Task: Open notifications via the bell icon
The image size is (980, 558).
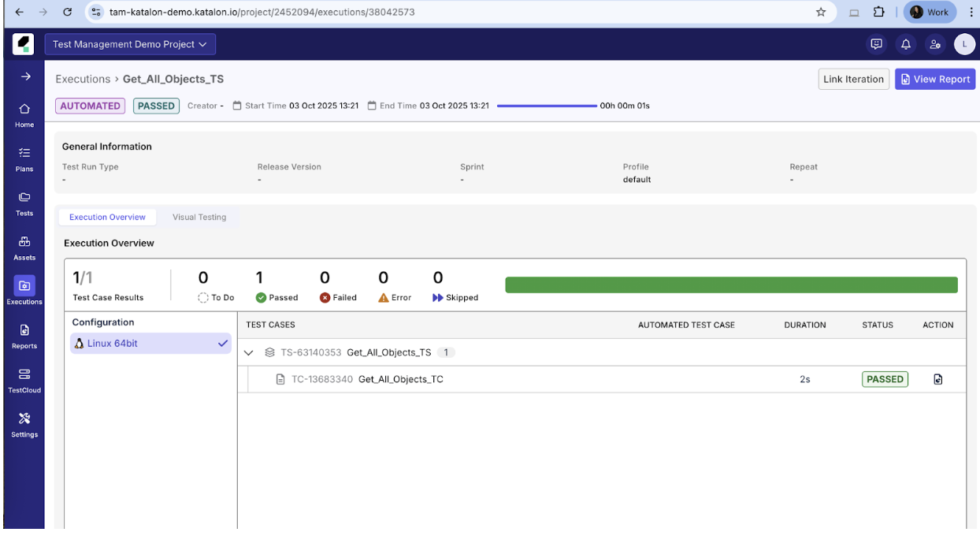Action: (x=906, y=44)
